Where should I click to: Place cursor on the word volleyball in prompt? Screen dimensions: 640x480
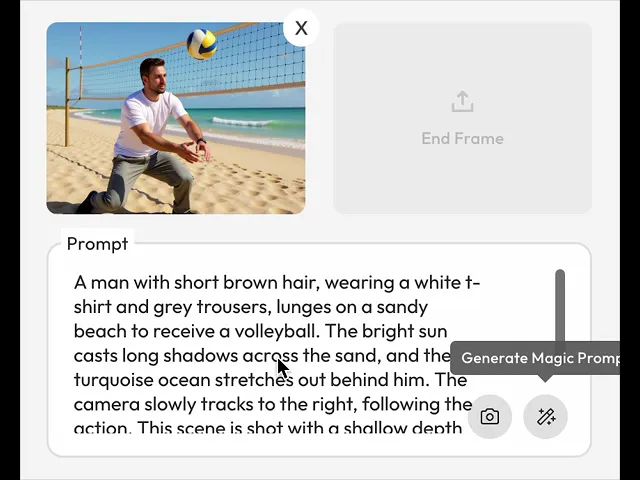tap(276, 331)
